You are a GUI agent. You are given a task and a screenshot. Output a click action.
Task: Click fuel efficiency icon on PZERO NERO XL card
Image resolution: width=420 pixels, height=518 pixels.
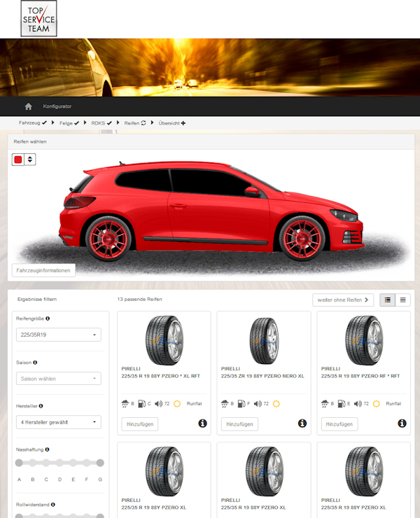pyautogui.click(x=241, y=404)
